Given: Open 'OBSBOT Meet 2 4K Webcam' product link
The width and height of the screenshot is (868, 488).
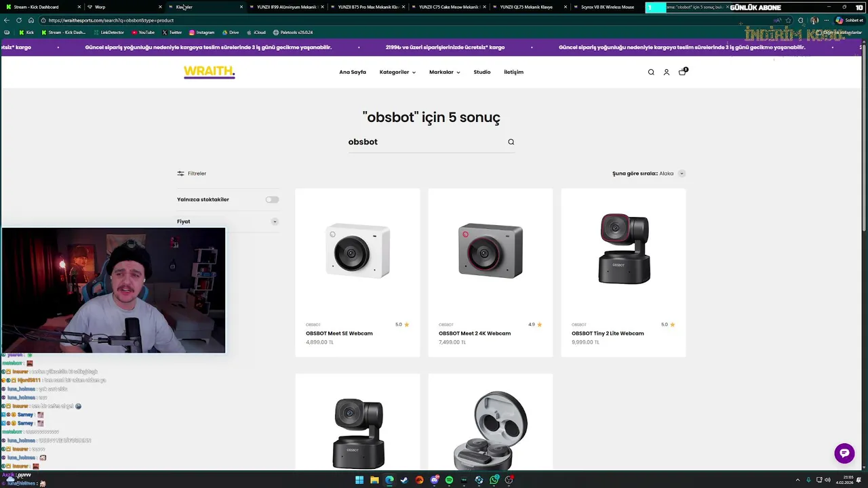Looking at the screenshot, I should (x=475, y=333).
